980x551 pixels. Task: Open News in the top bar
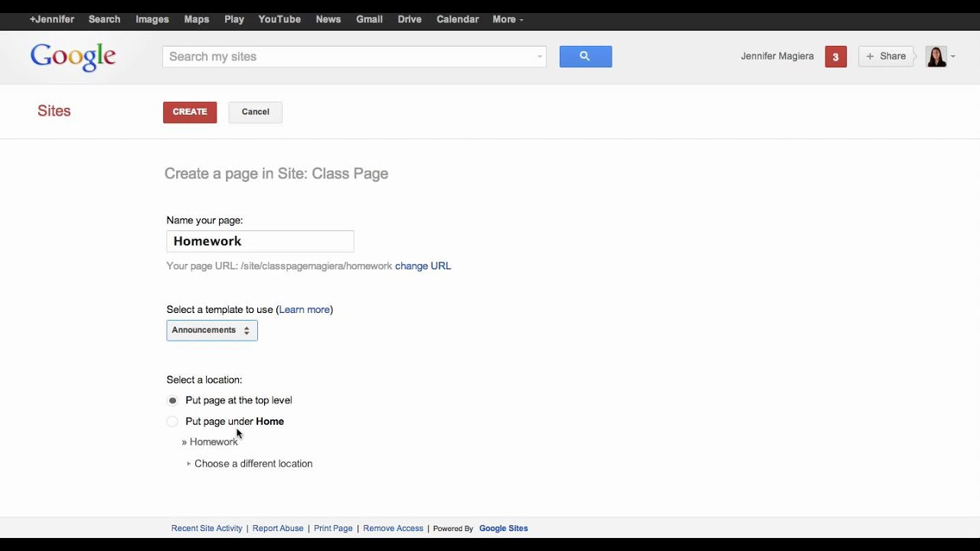pos(328,19)
